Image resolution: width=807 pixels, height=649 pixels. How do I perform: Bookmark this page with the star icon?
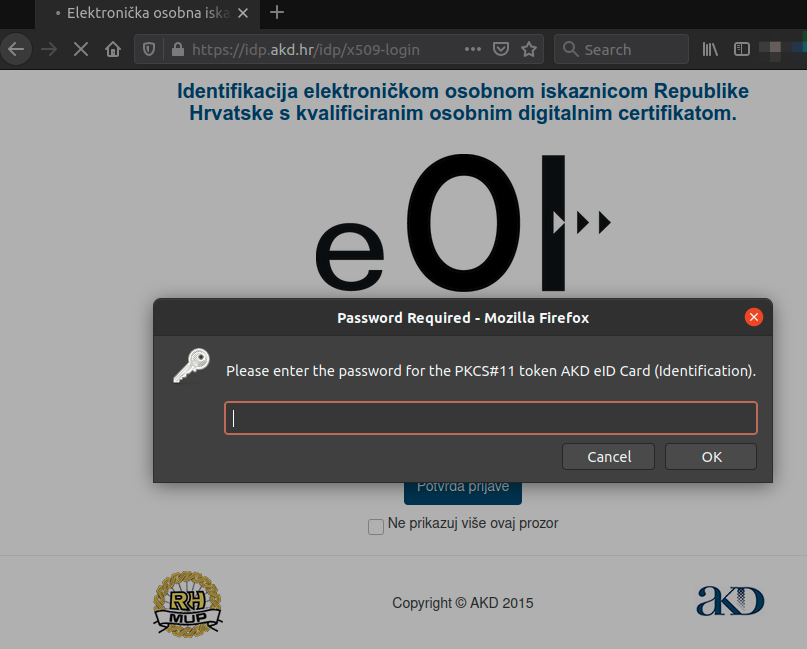point(529,49)
